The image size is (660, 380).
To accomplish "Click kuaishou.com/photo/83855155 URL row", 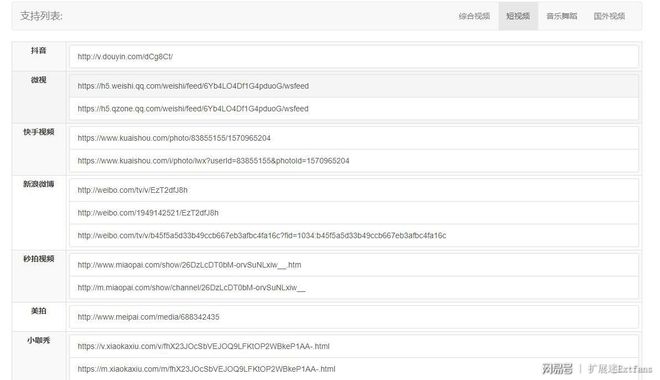I will tap(354, 138).
